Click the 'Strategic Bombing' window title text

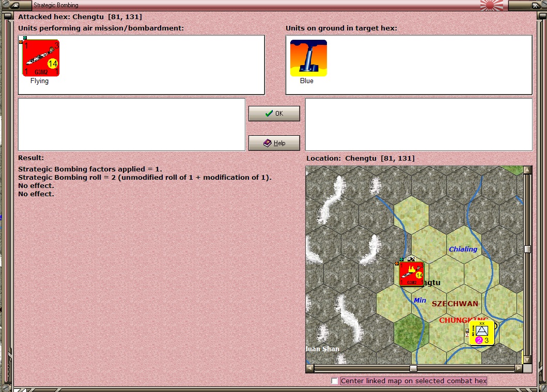point(56,5)
